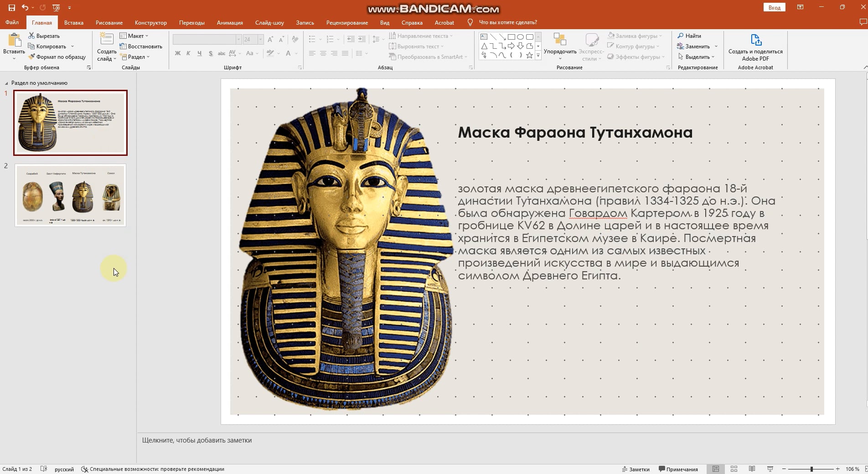Click the Reset (Восстановить) button

pos(141,46)
